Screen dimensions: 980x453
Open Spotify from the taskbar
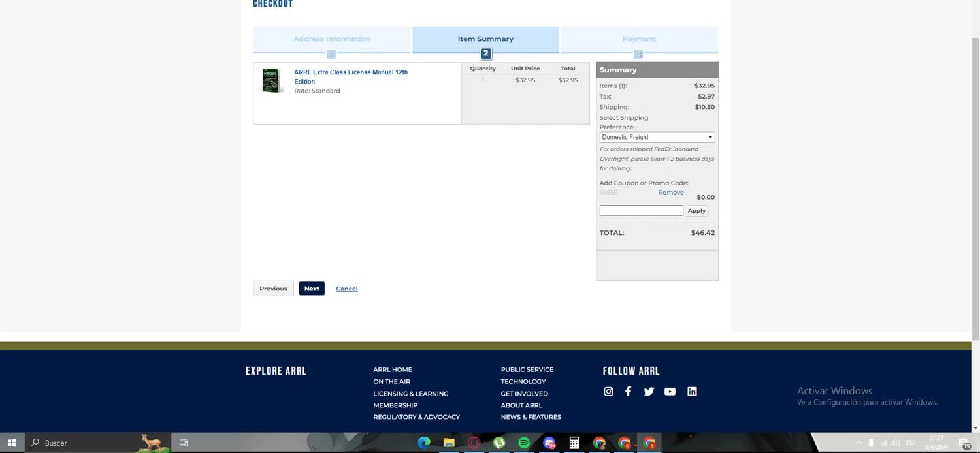pyautogui.click(x=524, y=443)
